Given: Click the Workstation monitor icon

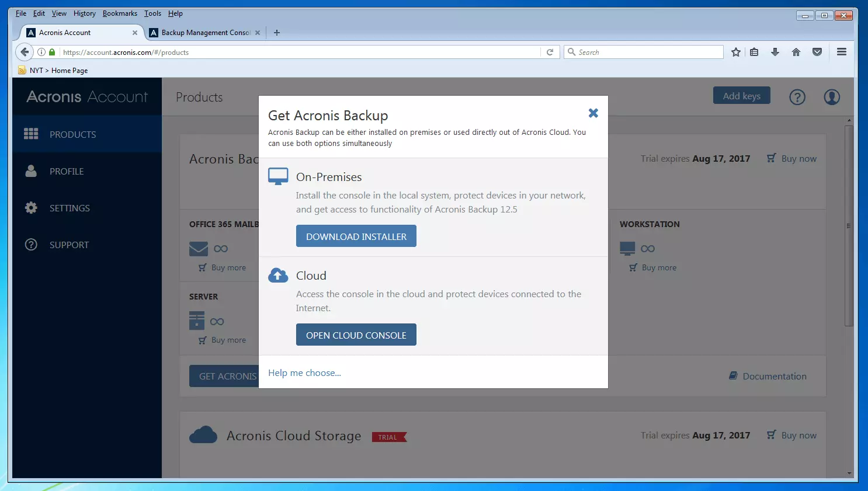Looking at the screenshot, I should tap(627, 249).
